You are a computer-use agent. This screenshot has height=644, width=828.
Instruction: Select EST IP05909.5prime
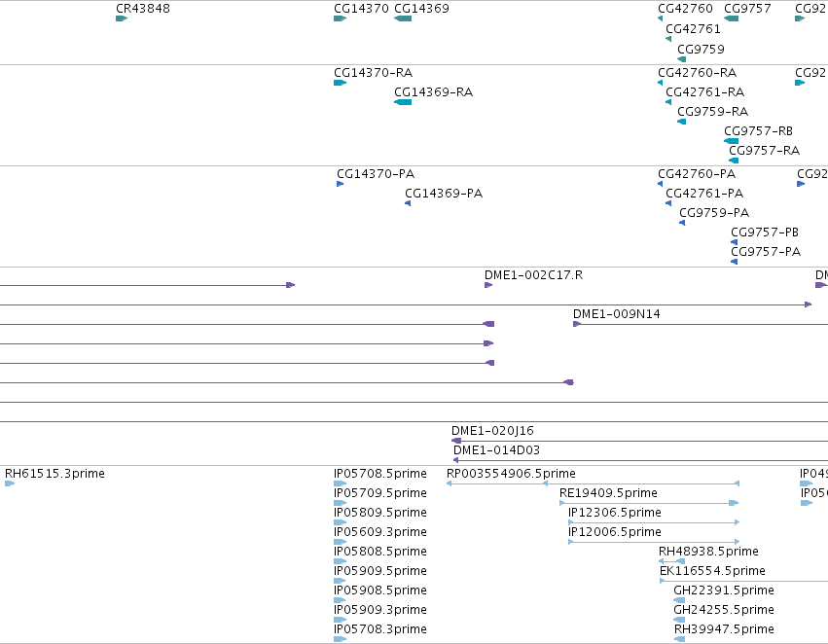pyautogui.click(x=379, y=572)
